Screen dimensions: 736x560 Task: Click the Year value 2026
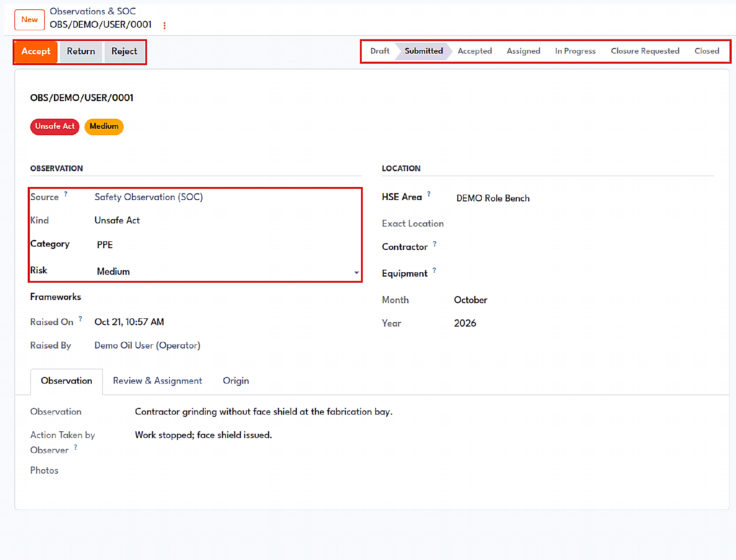pos(465,323)
